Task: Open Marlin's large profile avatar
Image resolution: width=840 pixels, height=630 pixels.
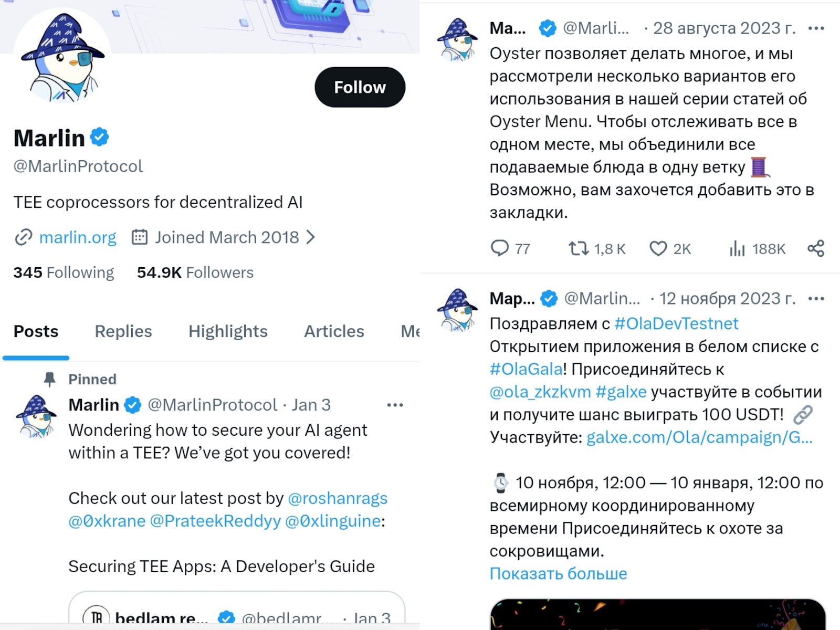Action: (x=62, y=58)
